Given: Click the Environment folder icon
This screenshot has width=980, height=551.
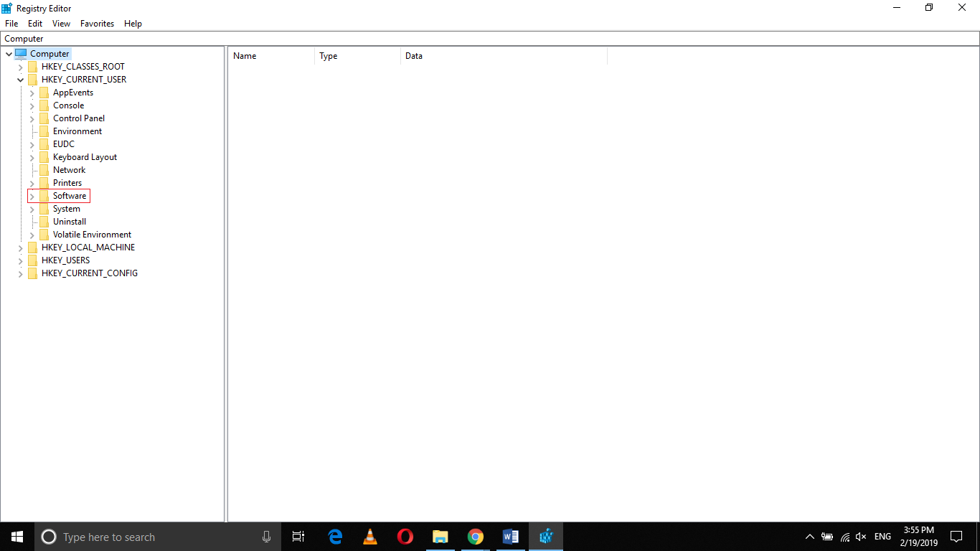Looking at the screenshot, I should pos(44,131).
